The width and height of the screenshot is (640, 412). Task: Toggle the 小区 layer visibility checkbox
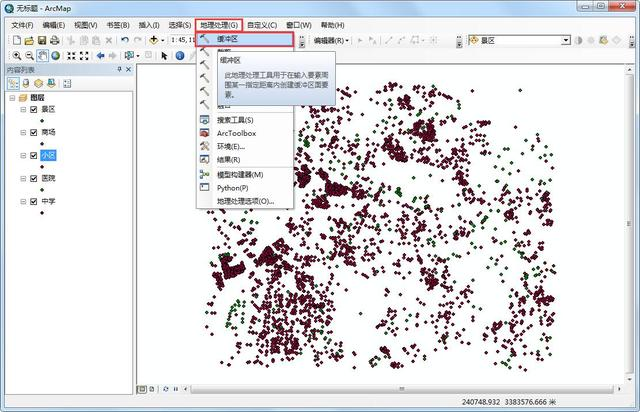[34, 155]
